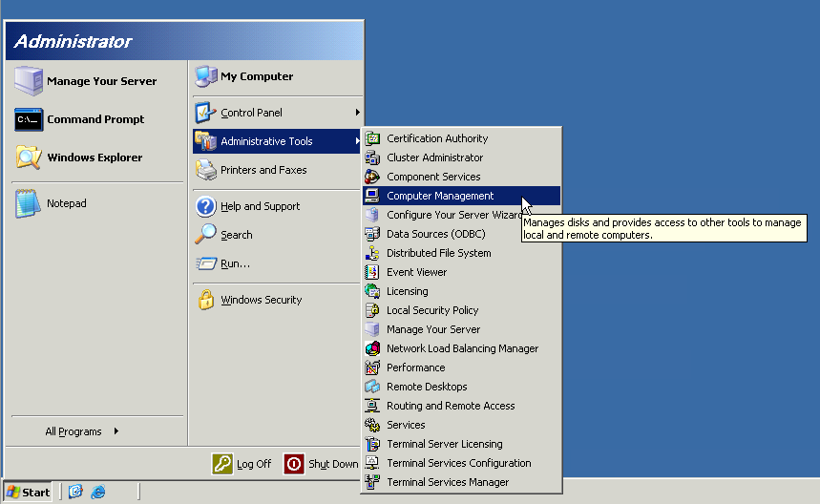
Task: Click the Remote Desktops icon
Action: [x=372, y=387]
